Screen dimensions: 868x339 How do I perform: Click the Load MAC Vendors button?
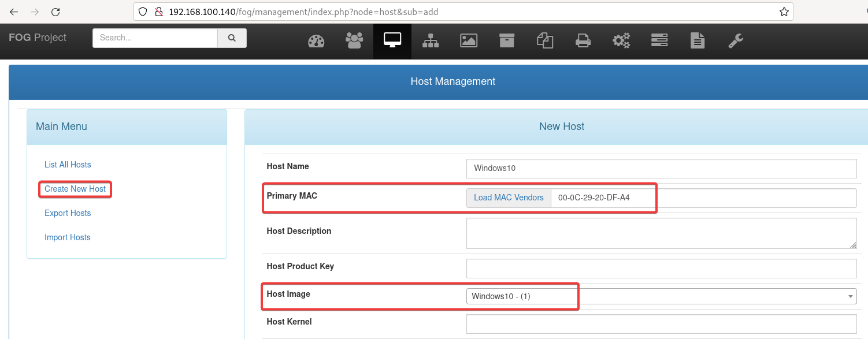point(509,198)
